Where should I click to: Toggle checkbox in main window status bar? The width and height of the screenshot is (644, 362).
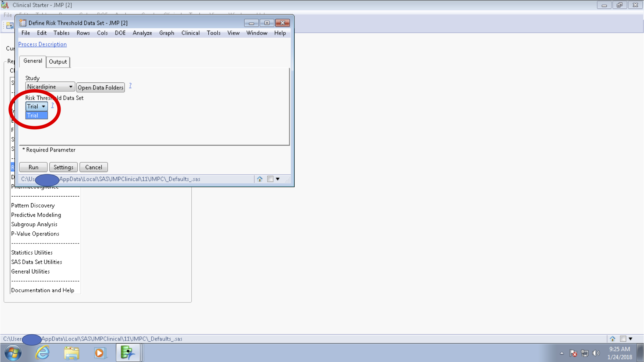[x=623, y=339]
